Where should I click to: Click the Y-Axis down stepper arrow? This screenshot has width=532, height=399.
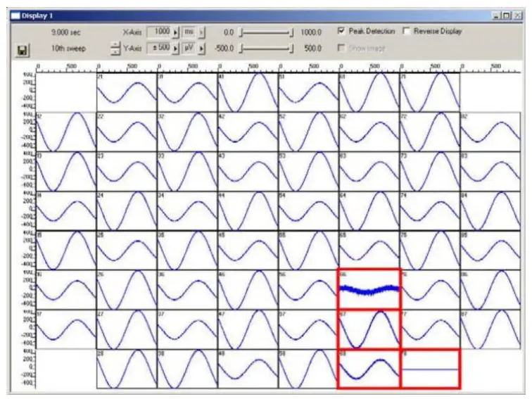coord(115,52)
